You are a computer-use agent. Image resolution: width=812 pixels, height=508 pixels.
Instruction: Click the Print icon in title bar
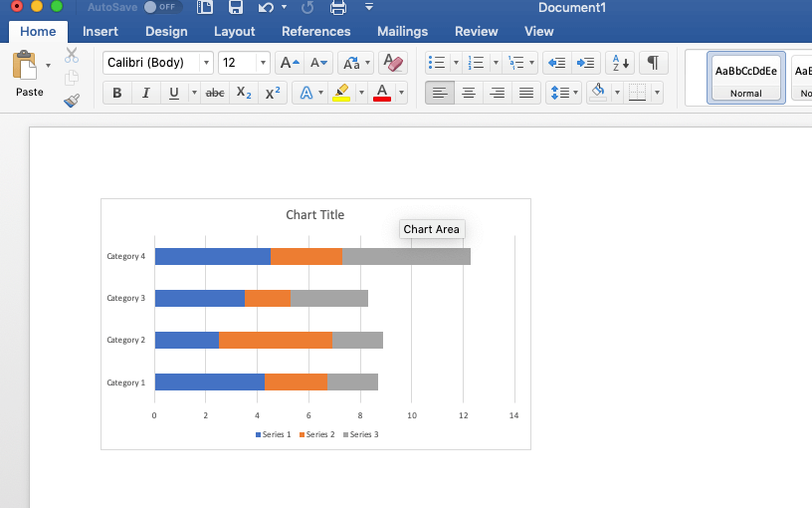point(338,8)
